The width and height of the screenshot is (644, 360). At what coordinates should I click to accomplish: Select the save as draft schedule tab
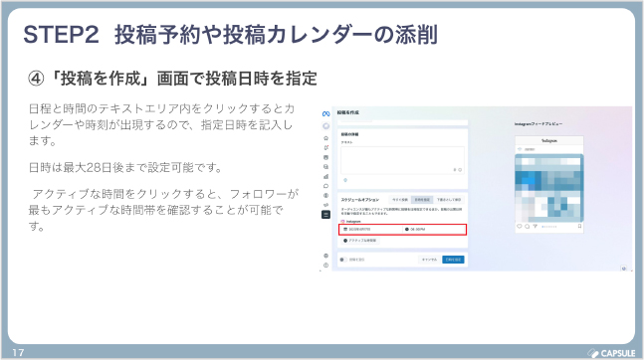[x=449, y=200]
